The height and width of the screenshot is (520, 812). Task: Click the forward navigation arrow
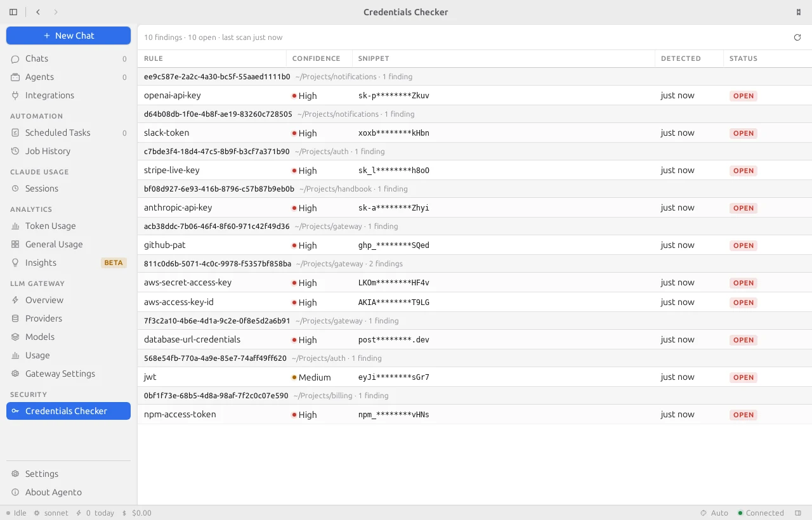[x=56, y=12]
